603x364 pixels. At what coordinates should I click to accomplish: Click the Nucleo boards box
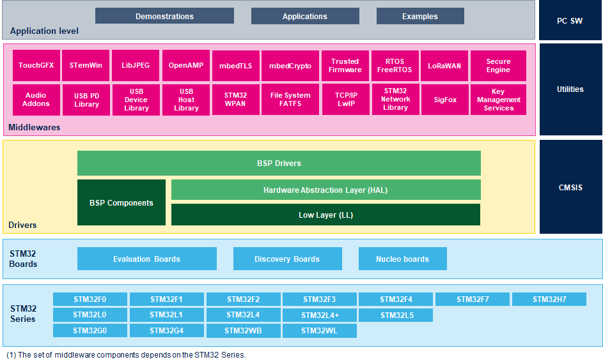point(403,259)
